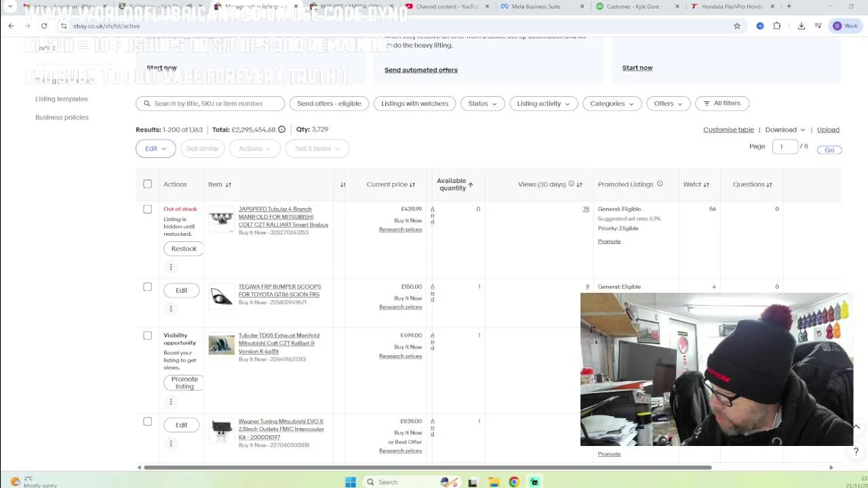The height and width of the screenshot is (488, 868).
Task: Open the browser extensions puzzle icon
Action: tap(777, 26)
